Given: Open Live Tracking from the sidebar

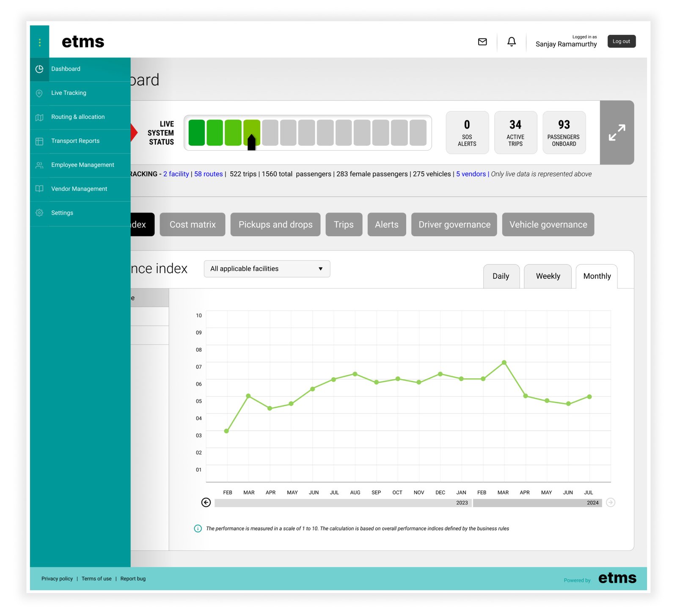Looking at the screenshot, I should click(x=69, y=93).
